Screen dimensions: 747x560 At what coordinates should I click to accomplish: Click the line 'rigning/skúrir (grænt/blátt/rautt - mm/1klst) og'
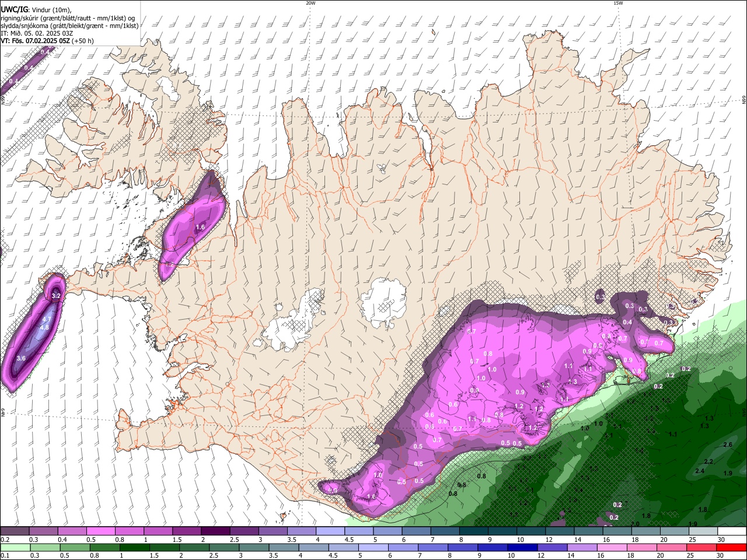click(x=68, y=18)
